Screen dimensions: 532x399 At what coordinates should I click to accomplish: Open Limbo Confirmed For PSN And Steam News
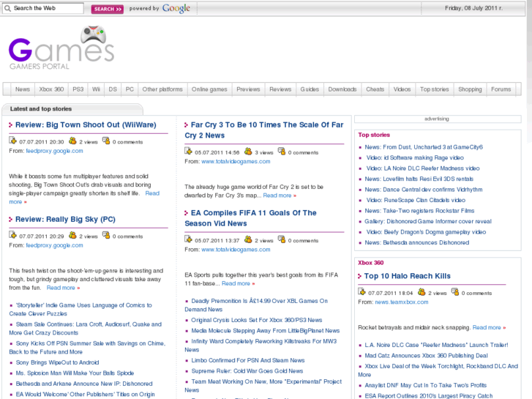point(247,360)
